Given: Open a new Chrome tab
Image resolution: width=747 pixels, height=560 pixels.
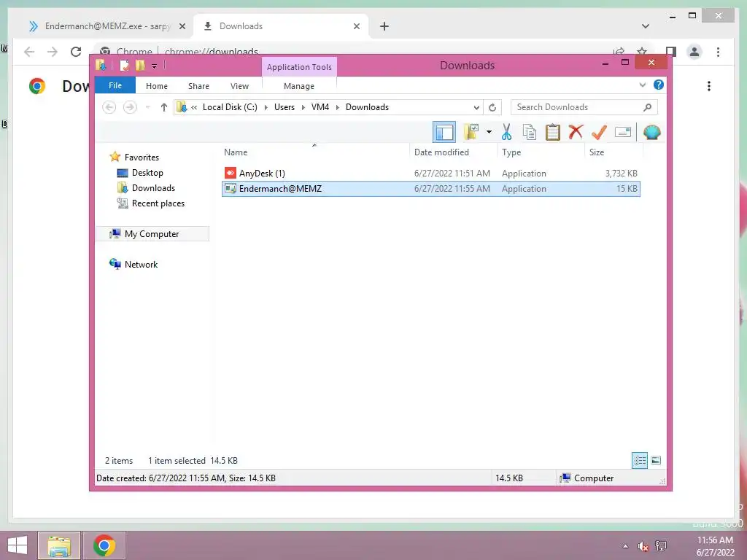Looking at the screenshot, I should [384, 26].
